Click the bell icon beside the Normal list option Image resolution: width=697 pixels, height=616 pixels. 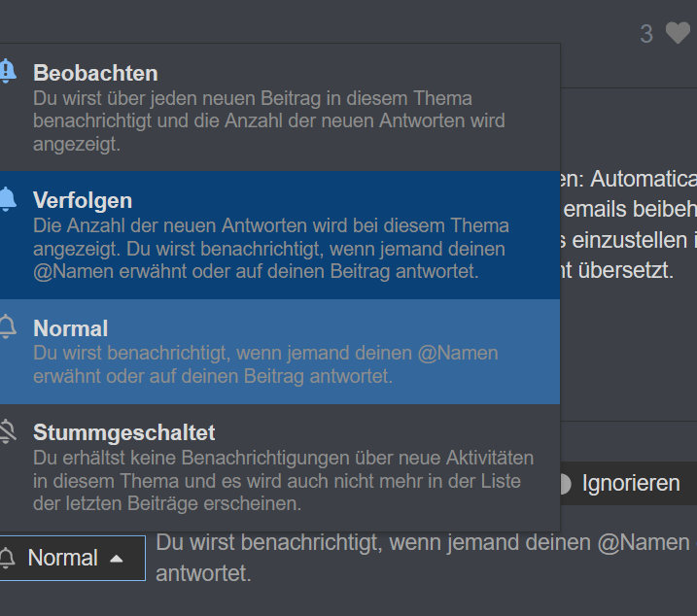(x=7, y=327)
